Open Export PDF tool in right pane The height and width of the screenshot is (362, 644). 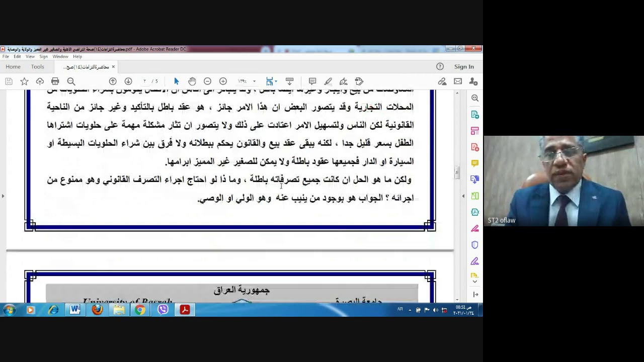click(475, 115)
